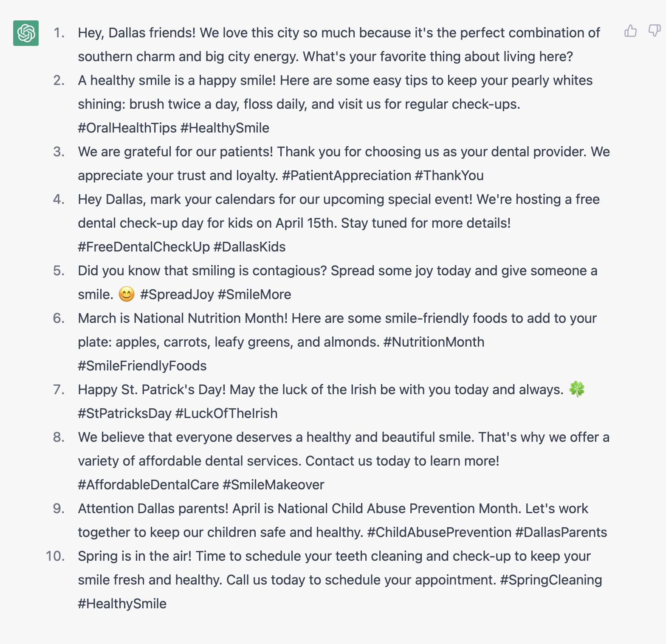The image size is (666, 644).
Task: Click the #StPatricksDay hashtag
Action: pos(125,413)
